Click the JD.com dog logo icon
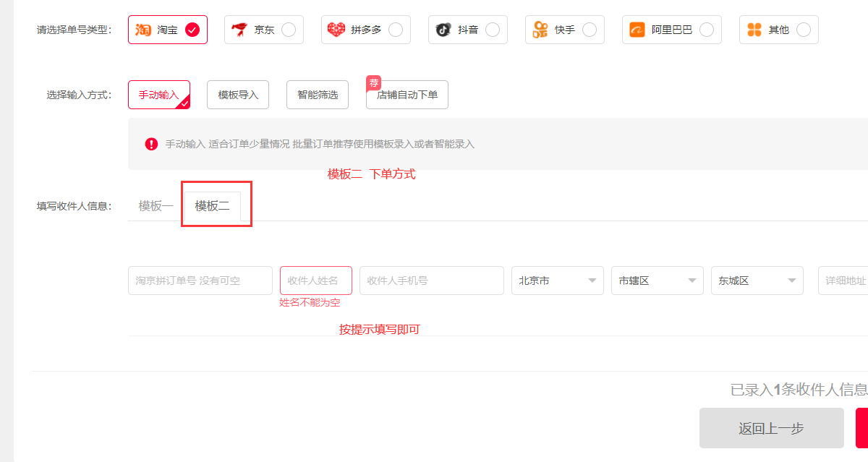 (x=239, y=30)
